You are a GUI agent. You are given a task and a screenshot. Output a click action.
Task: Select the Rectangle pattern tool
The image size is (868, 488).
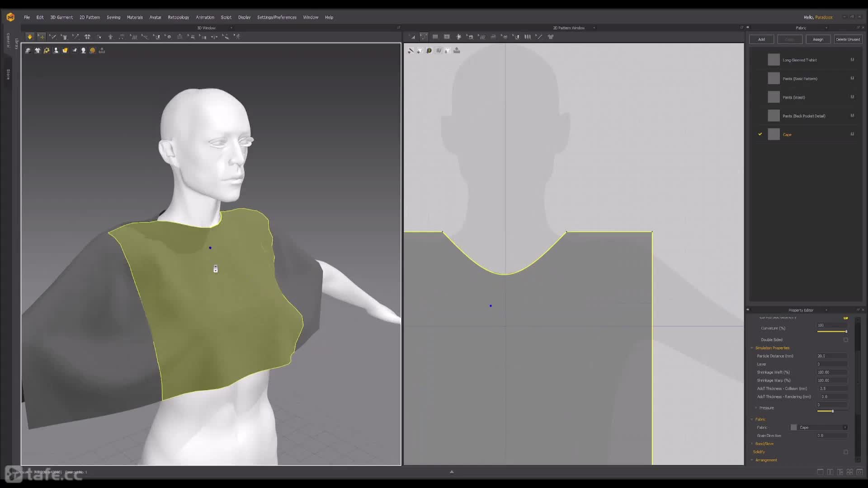coord(435,37)
